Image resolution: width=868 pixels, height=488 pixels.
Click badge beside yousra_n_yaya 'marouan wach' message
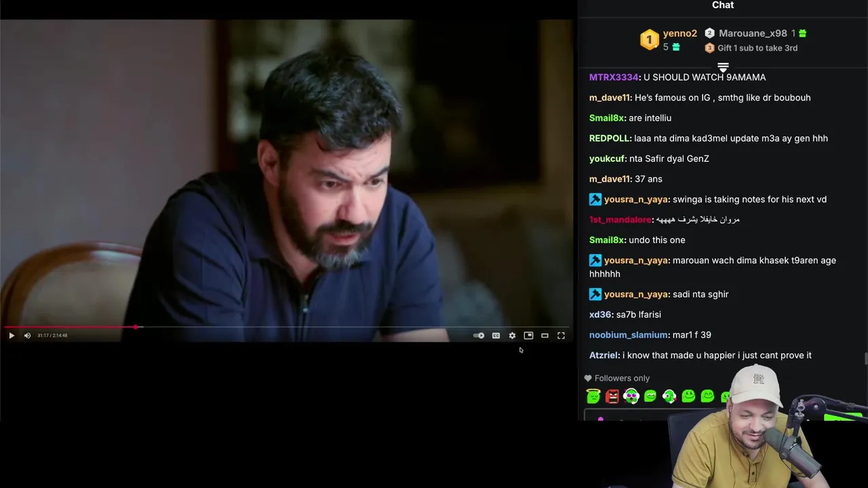[595, 260]
